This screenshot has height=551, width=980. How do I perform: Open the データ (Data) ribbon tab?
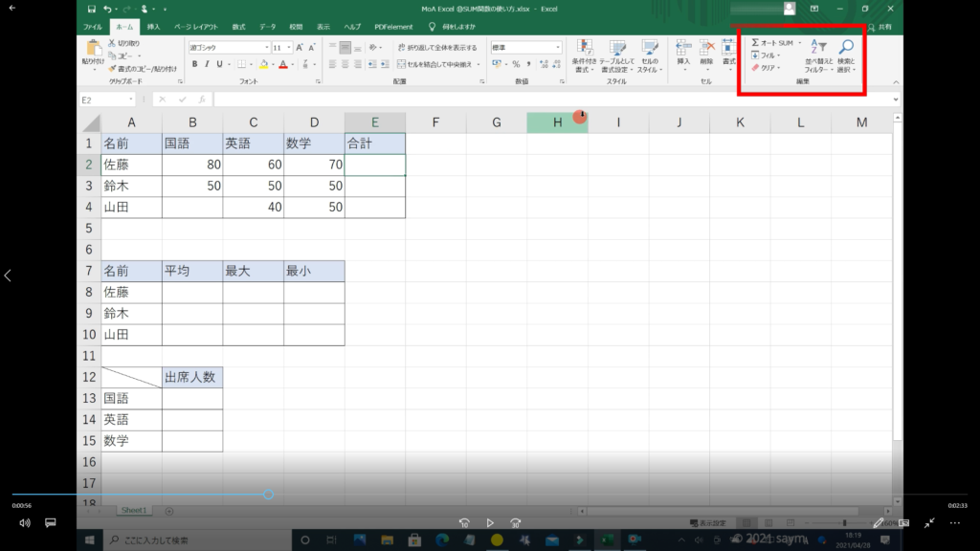267,27
